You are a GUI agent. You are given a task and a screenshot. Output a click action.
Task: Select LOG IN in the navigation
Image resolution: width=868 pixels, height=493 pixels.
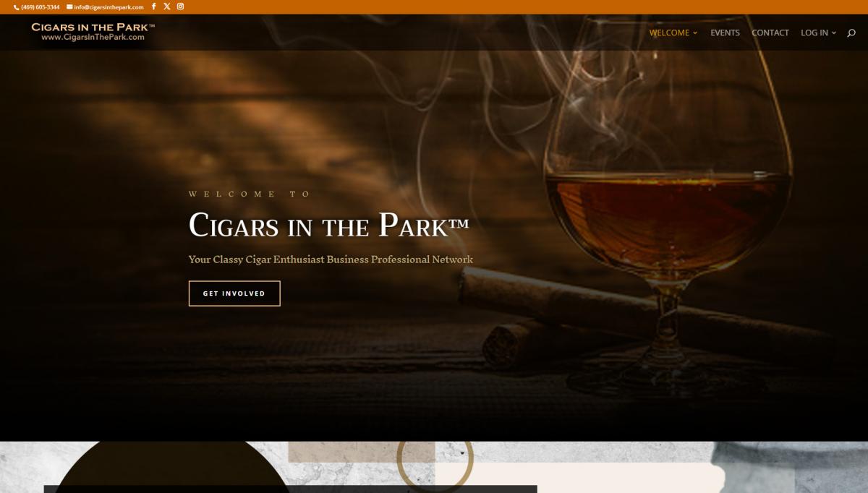pyautogui.click(x=814, y=33)
